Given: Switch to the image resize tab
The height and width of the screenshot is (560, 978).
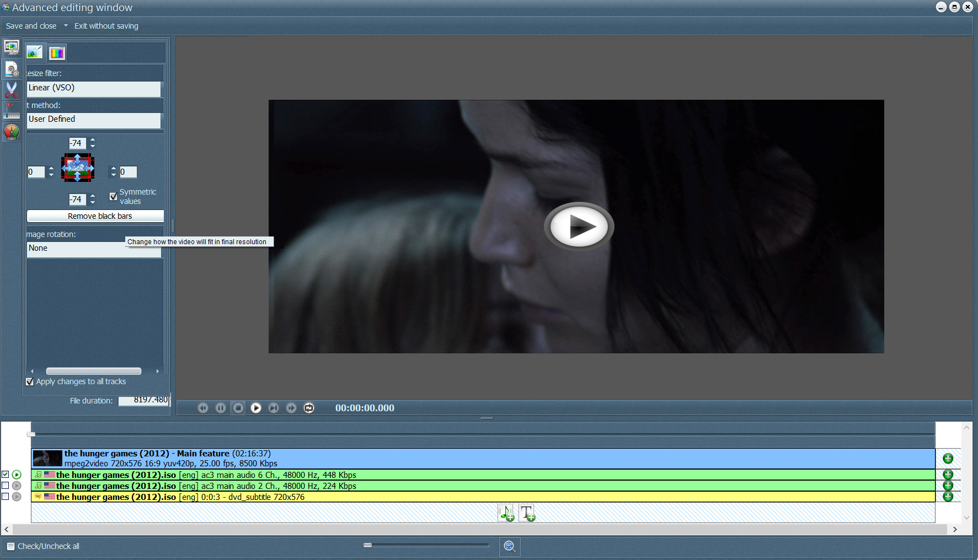Looking at the screenshot, I should pyautogui.click(x=35, y=52).
